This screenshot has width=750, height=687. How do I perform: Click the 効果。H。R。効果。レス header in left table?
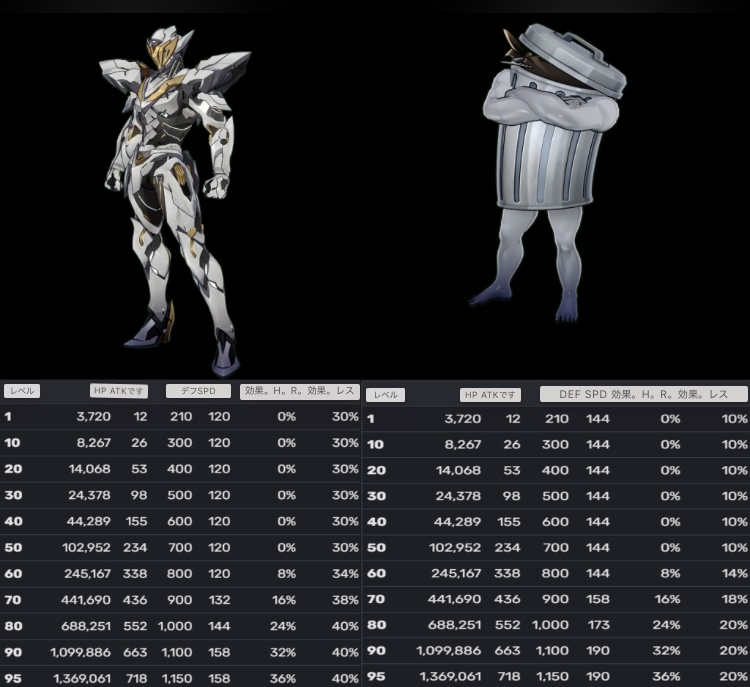pos(300,392)
